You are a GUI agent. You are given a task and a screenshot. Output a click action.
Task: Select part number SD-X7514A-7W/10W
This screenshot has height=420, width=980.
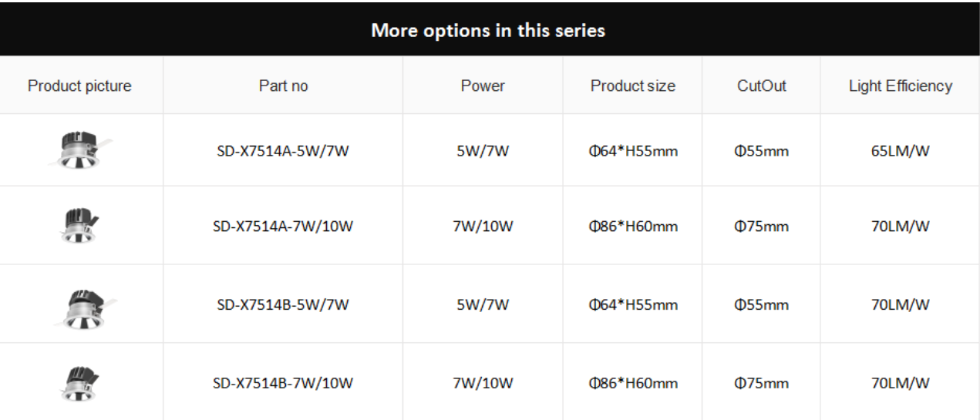283,227
